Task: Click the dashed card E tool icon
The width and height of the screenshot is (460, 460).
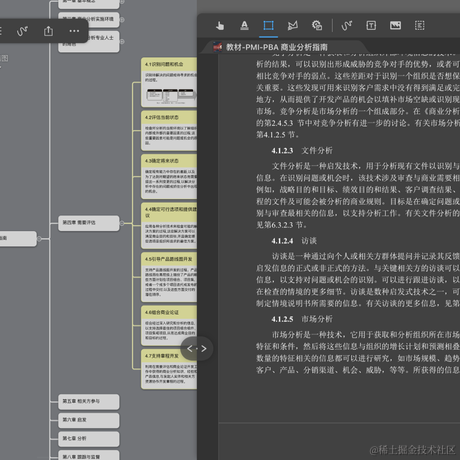Action: pos(419,26)
